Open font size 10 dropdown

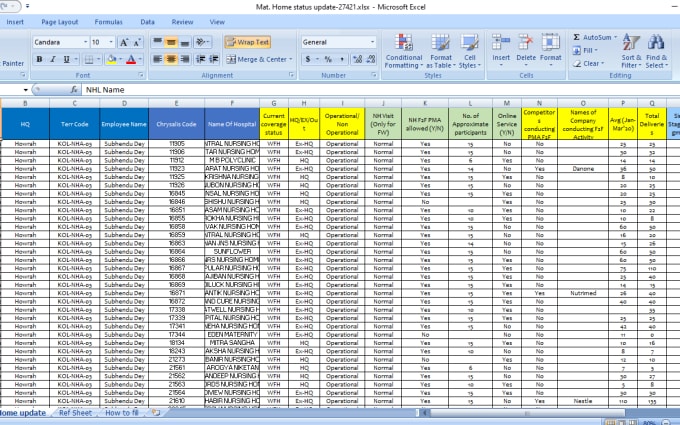pyautogui.click(x=111, y=42)
